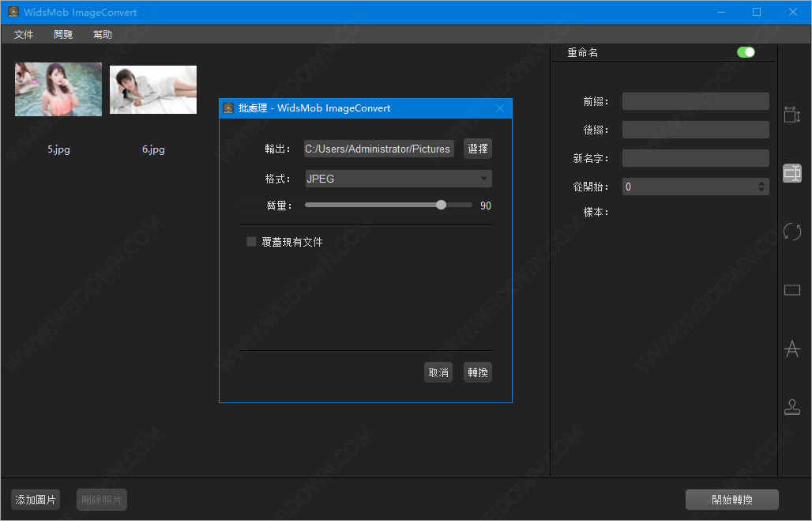The width and height of the screenshot is (812, 521).
Task: Click the 前綴 prefix input field
Action: click(x=695, y=101)
